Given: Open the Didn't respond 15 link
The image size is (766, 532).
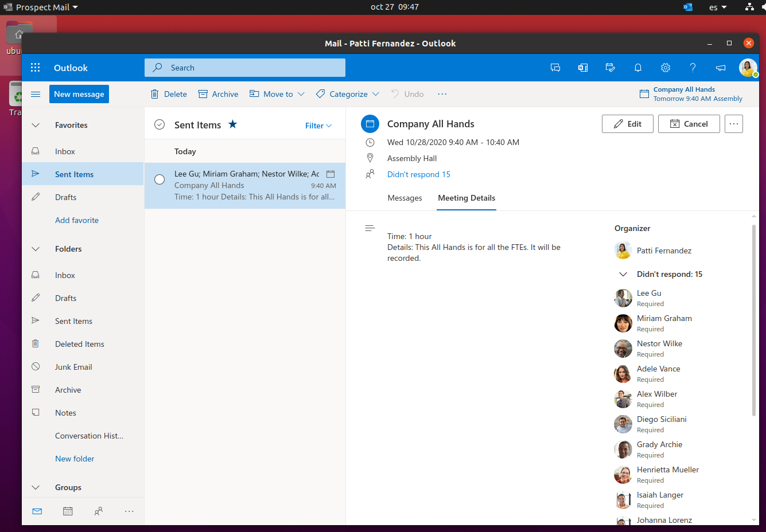Looking at the screenshot, I should point(418,174).
